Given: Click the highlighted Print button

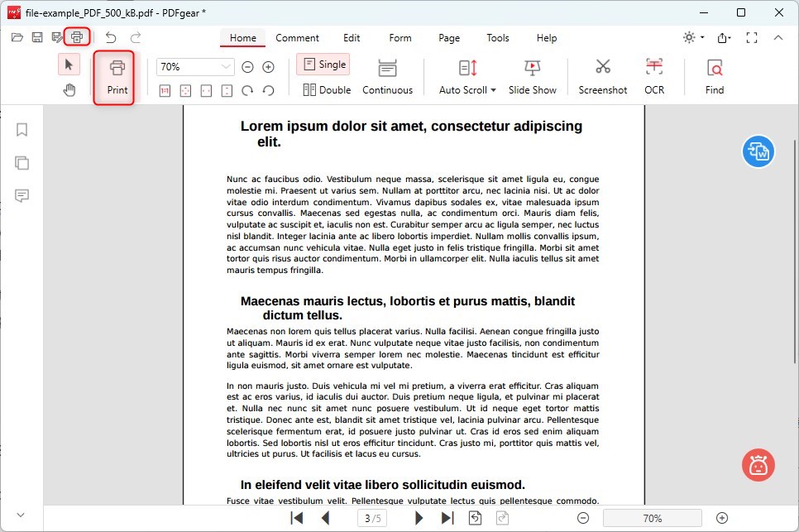Looking at the screenshot, I should click(113, 77).
